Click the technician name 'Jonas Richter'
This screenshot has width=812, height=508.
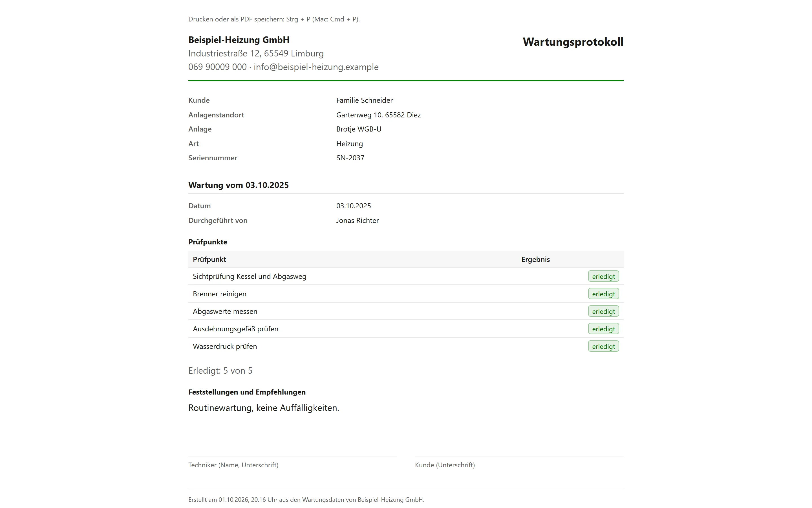tap(357, 220)
